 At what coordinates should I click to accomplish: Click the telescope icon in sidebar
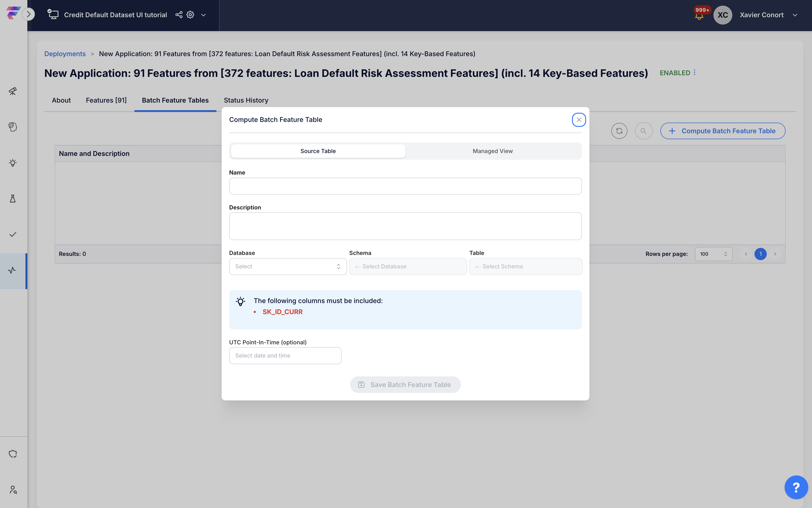[13, 91]
